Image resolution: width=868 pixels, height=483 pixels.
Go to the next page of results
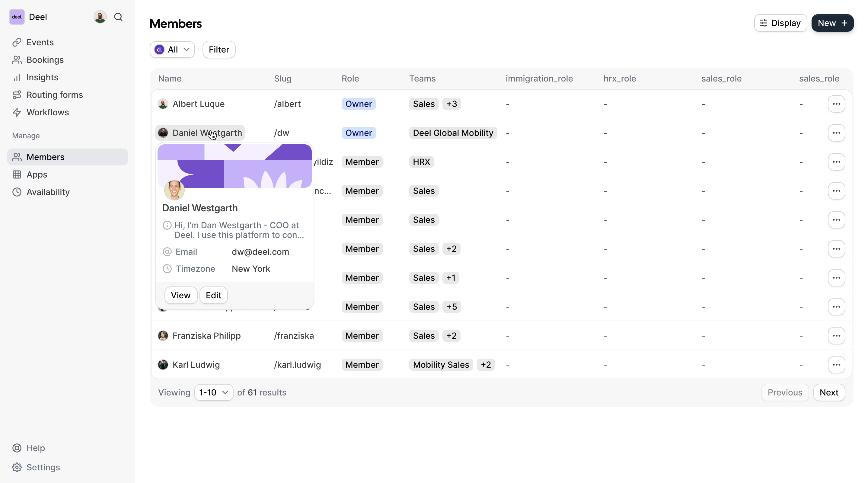(x=829, y=392)
